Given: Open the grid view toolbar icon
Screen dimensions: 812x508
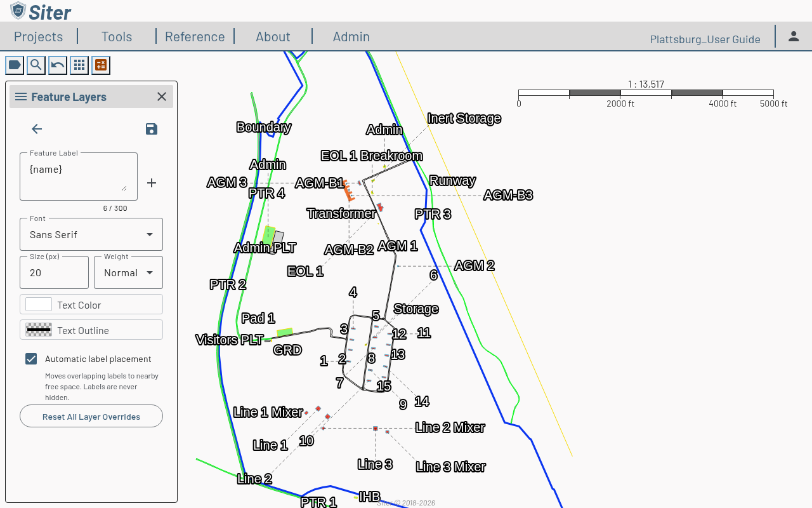Looking at the screenshot, I should pos(79,65).
